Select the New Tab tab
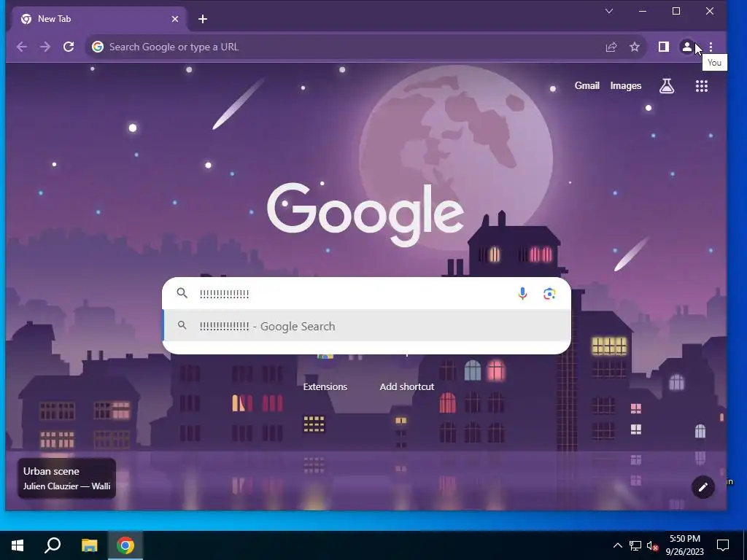This screenshot has width=747, height=560. coord(98,19)
